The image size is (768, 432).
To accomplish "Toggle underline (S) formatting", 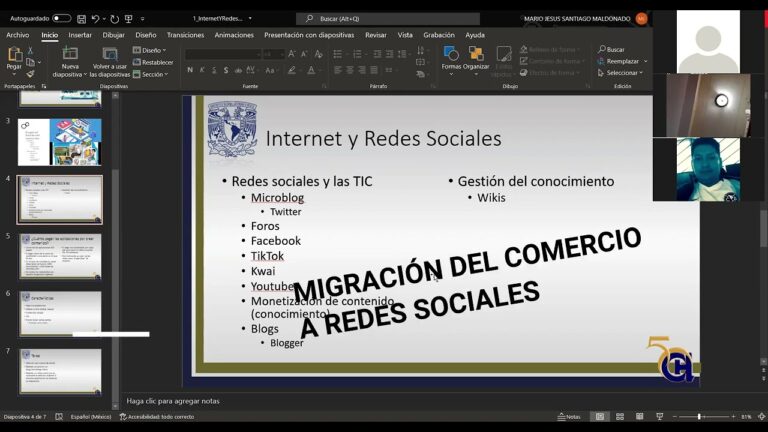I will [x=214, y=71].
